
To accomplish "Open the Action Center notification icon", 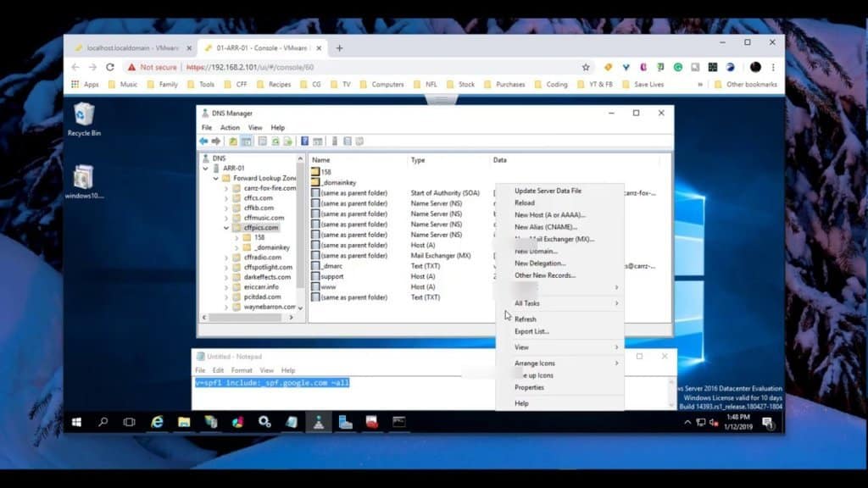I will coord(768,423).
